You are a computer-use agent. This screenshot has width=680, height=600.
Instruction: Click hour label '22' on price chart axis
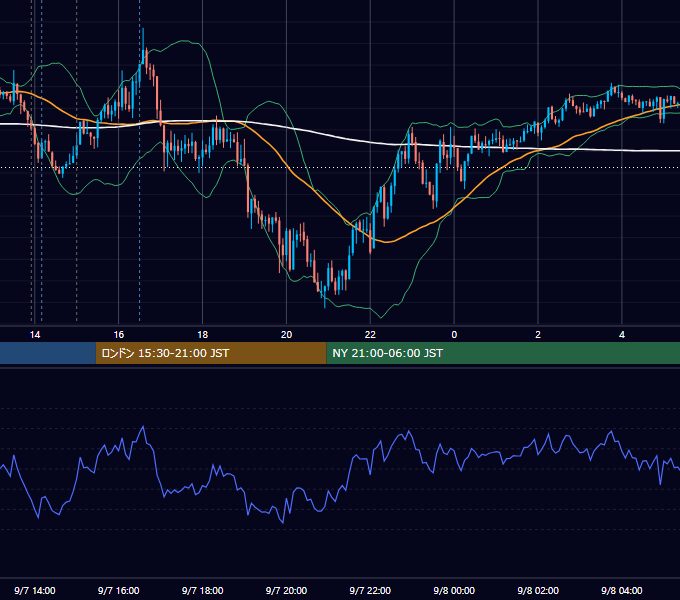click(x=370, y=335)
